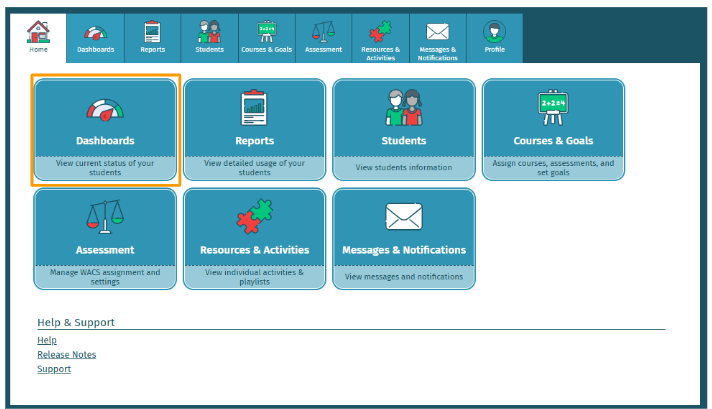Click 'View students information' text

(404, 168)
